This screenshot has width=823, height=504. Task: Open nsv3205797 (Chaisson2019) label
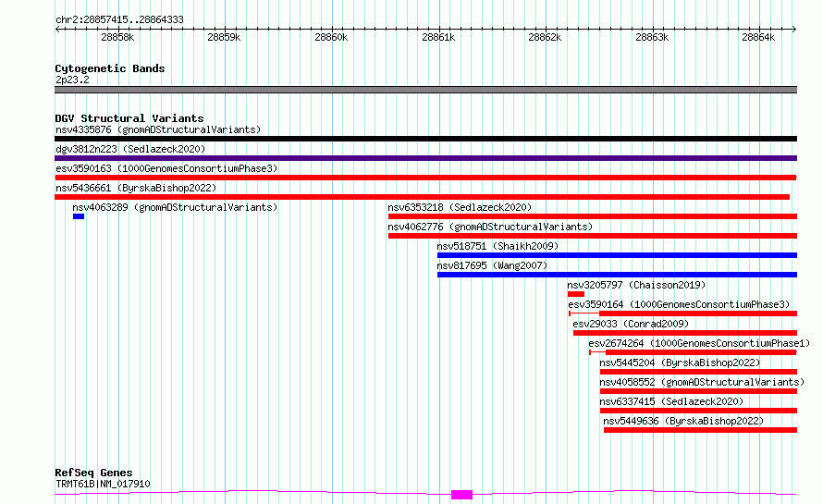pos(636,285)
